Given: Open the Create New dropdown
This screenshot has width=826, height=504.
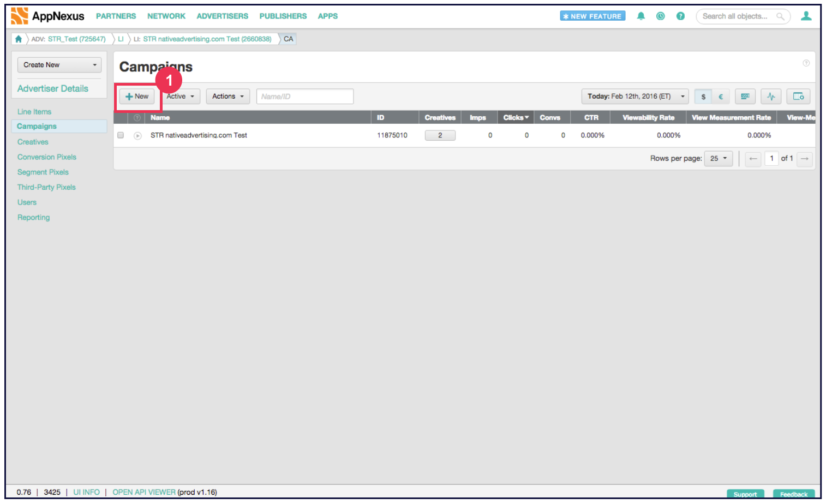Looking at the screenshot, I should (59, 65).
